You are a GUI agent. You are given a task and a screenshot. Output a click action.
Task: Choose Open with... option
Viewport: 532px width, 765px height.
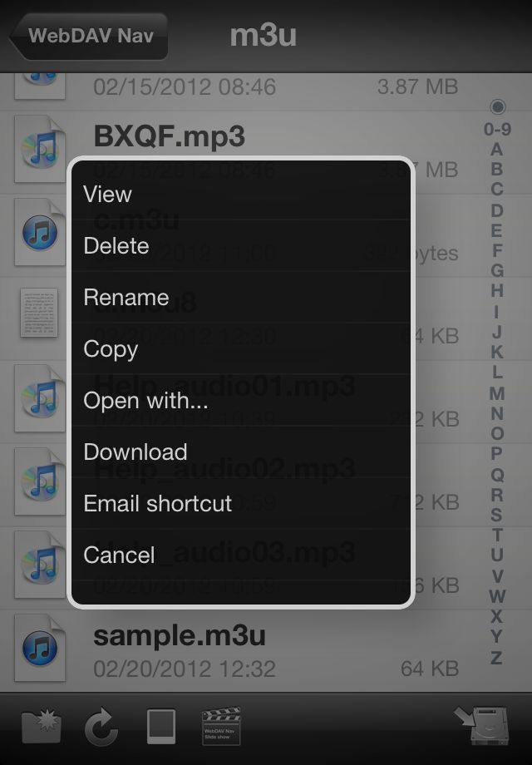tap(241, 401)
